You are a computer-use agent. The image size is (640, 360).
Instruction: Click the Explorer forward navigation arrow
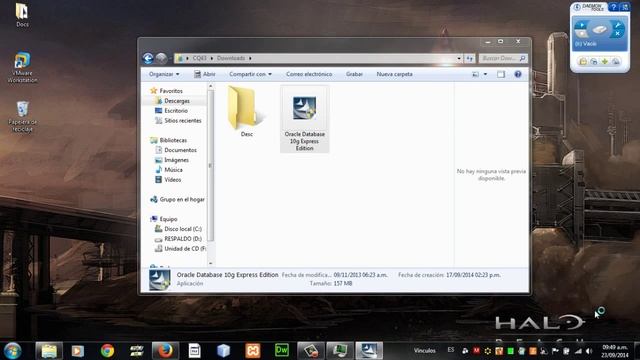coord(161,58)
